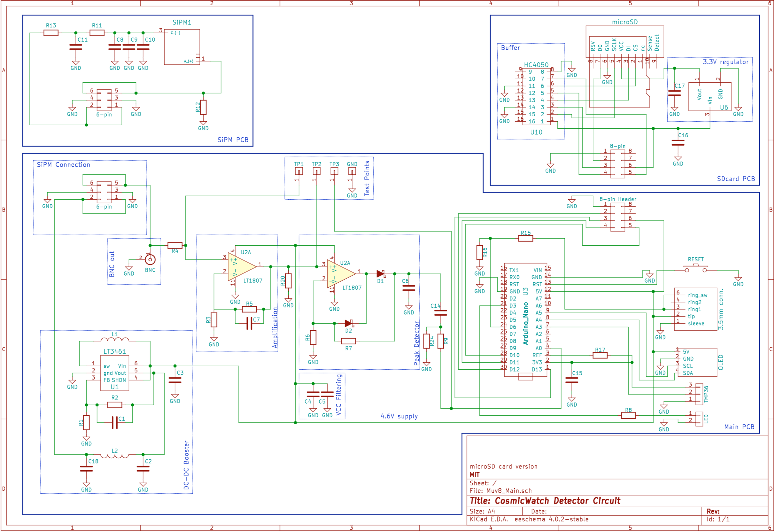The width and height of the screenshot is (775, 532).
Task: Select the microSD card socket symbol
Action: [625, 42]
